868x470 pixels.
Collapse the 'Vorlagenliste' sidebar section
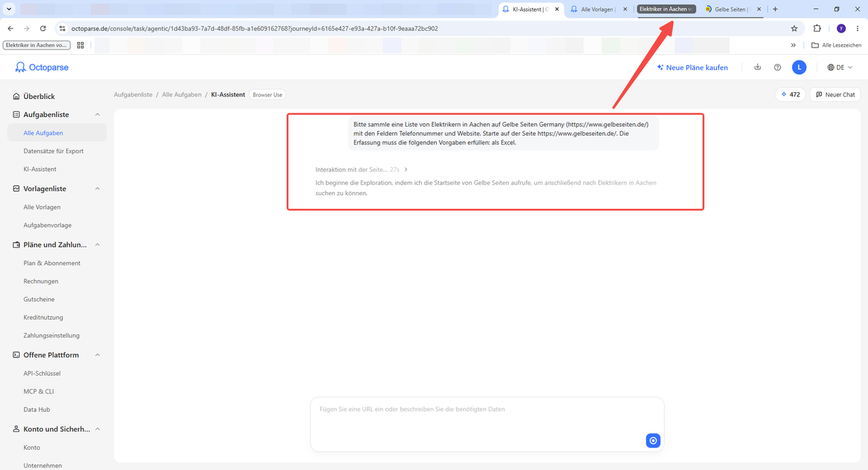(x=97, y=189)
